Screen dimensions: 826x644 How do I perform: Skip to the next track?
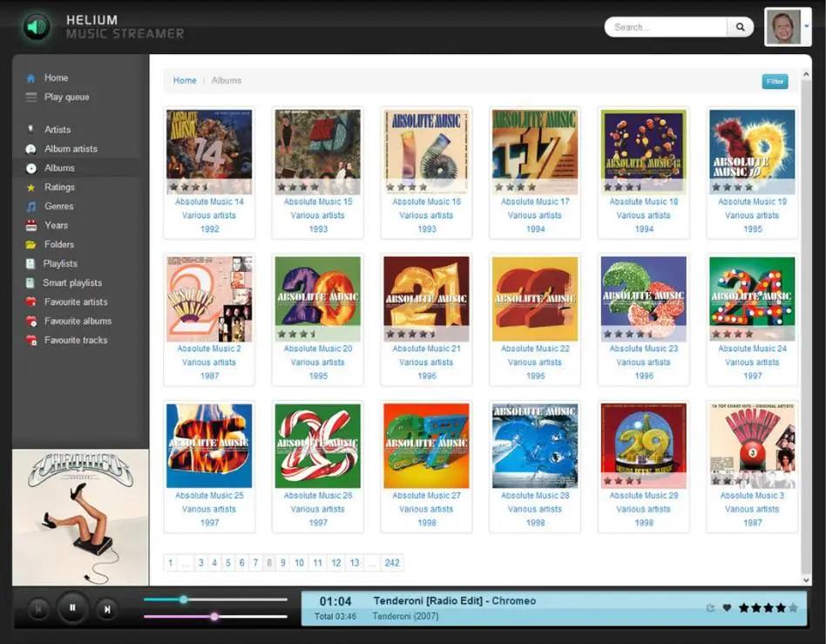tap(107, 609)
